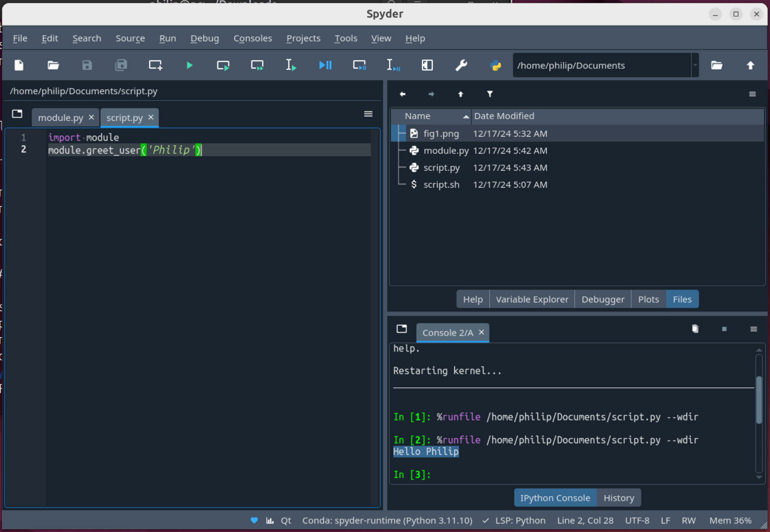Click the working directory path field
Viewport: 770px width, 532px height.
pos(602,65)
